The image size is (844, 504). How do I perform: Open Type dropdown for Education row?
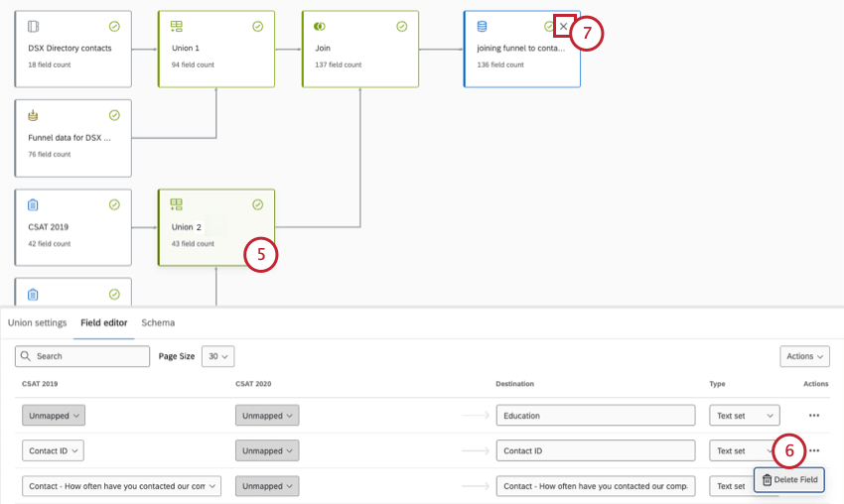pos(744,416)
